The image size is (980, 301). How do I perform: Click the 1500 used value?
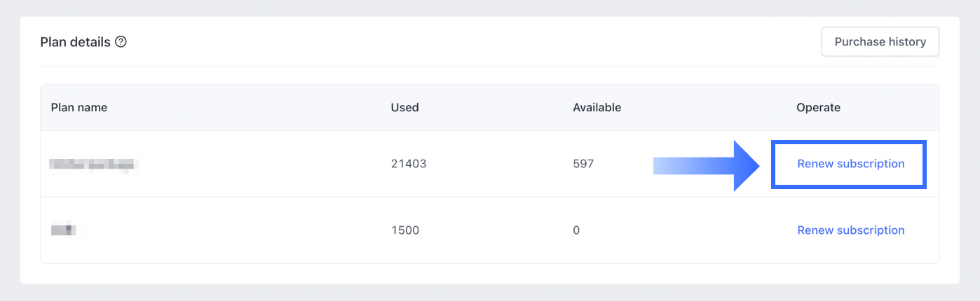[405, 230]
